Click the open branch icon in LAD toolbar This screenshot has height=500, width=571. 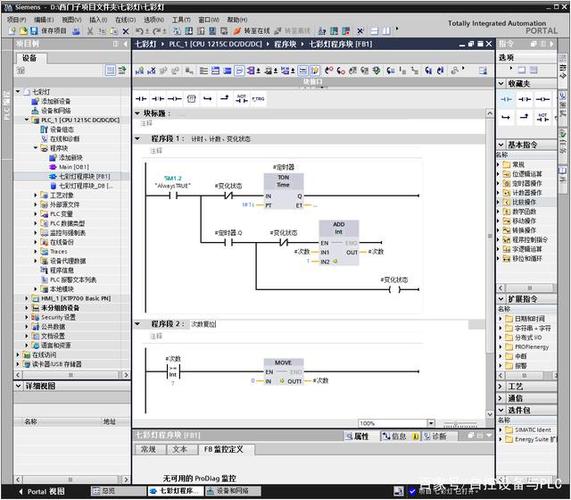tap(208, 99)
